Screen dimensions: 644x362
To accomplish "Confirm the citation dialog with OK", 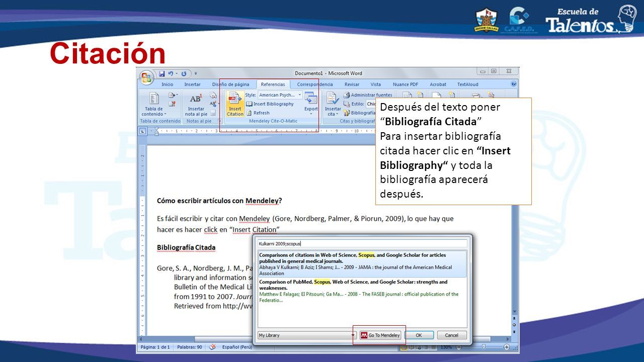I will (x=419, y=335).
